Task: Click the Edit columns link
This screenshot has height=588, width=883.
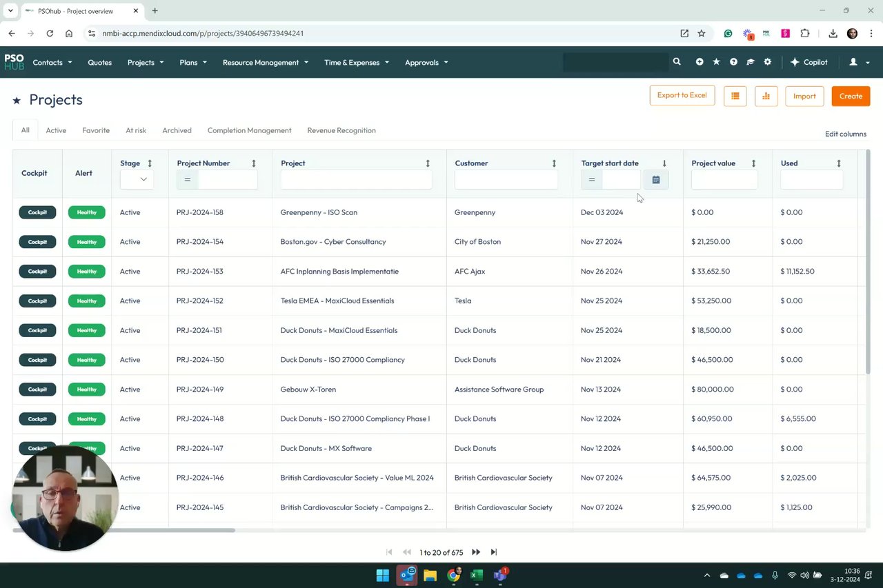Action: pos(846,134)
